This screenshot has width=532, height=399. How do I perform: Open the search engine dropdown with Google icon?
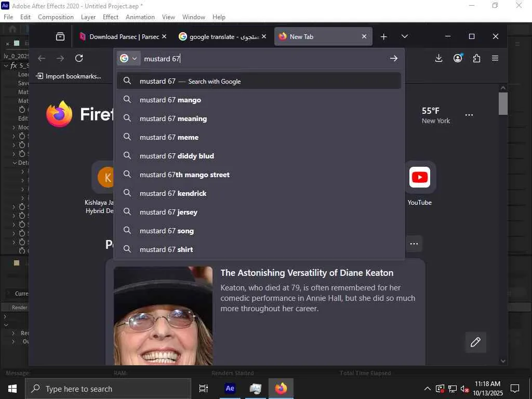pyautogui.click(x=128, y=58)
